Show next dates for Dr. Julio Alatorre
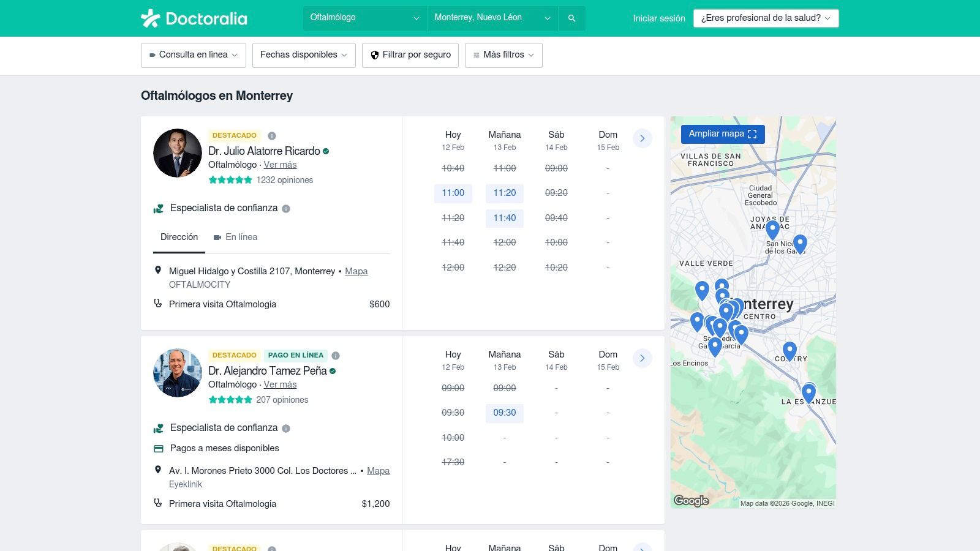980x551 pixels. (642, 138)
